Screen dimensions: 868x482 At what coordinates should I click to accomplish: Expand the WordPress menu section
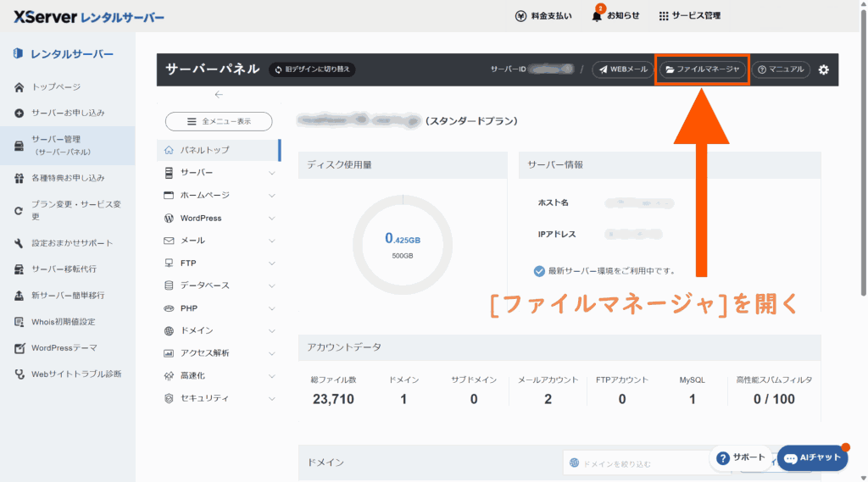coord(271,218)
